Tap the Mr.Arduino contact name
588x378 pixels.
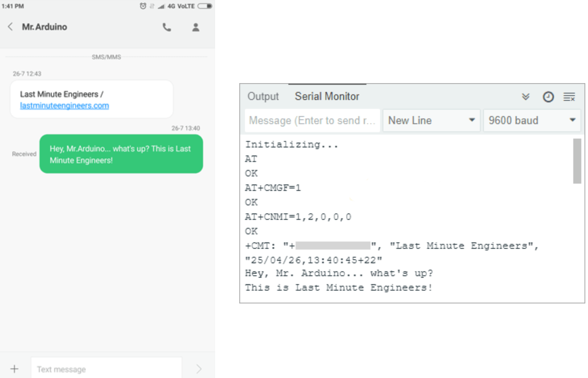(45, 27)
